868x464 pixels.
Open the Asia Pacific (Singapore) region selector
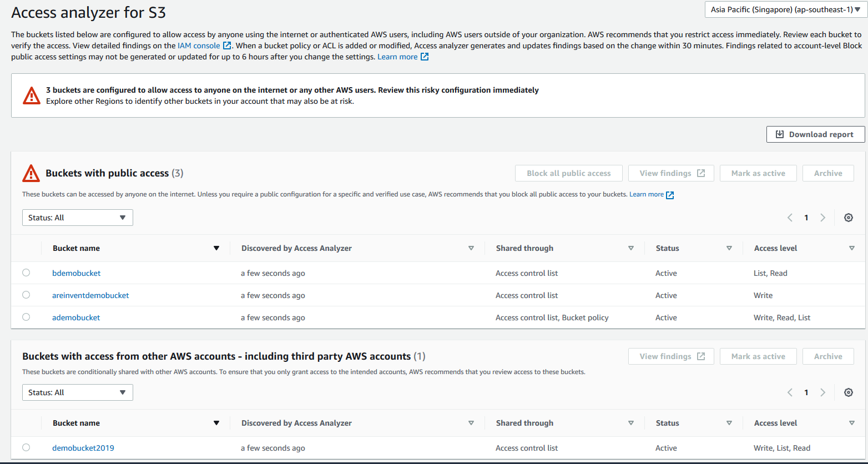(784, 9)
